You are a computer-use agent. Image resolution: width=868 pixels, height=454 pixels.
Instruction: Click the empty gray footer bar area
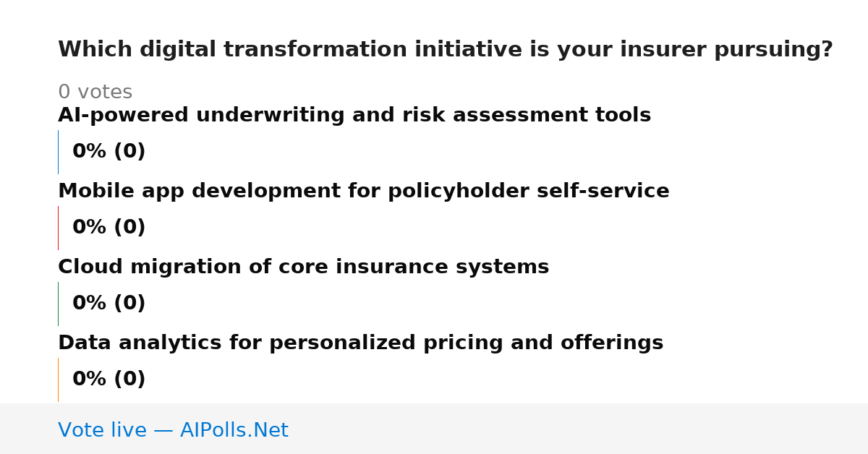click(579, 429)
